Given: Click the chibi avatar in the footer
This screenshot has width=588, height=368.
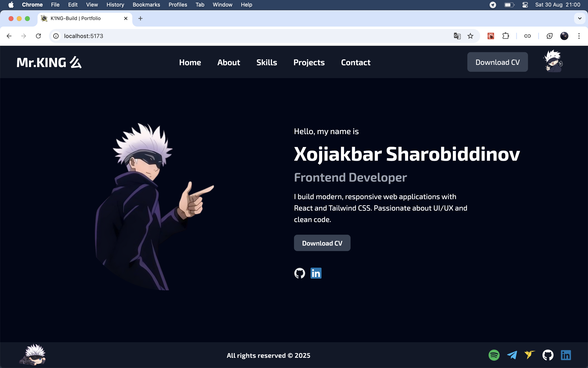Looking at the screenshot, I should (32, 354).
